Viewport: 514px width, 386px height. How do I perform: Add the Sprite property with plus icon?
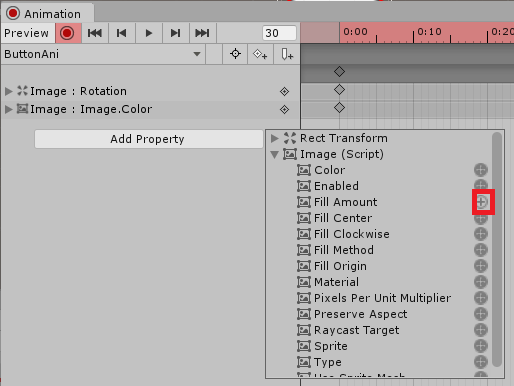[x=481, y=346]
